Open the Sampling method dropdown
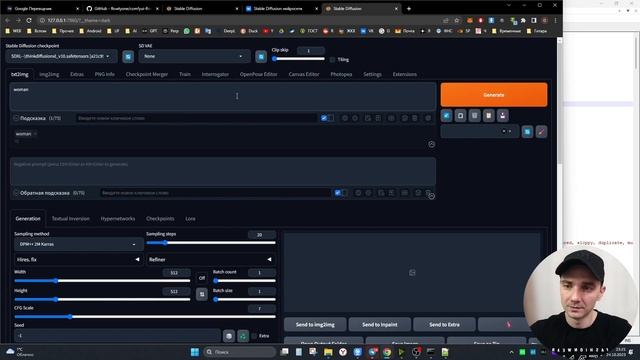This screenshot has height=360, width=640. click(x=79, y=244)
